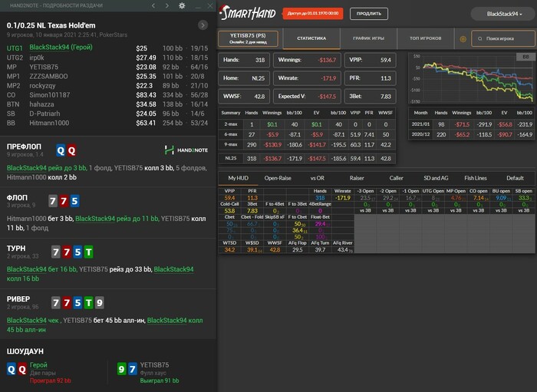This screenshot has height=392, width=537.
Task: Switch to SD and AG tab
Action: [x=436, y=178]
